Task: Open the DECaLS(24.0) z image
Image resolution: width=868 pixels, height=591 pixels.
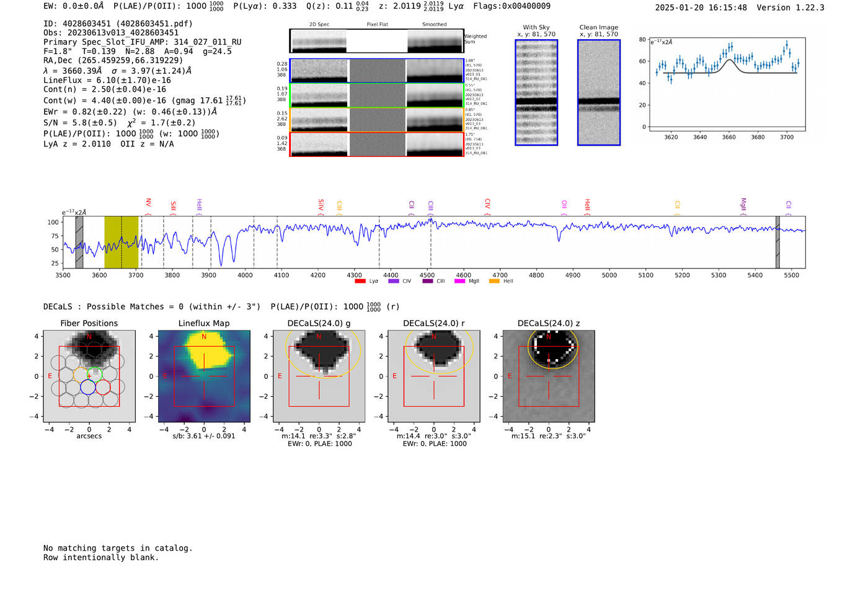Action: click(549, 376)
